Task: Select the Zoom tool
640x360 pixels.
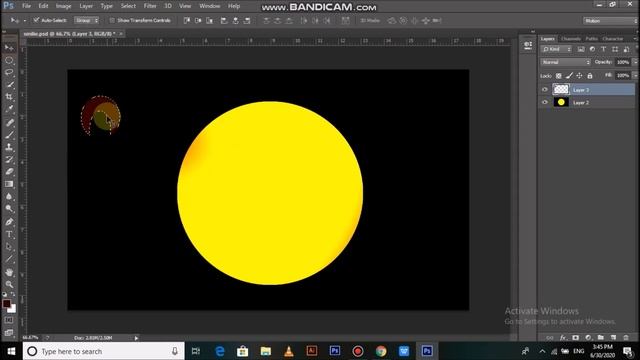Action: tap(9, 284)
